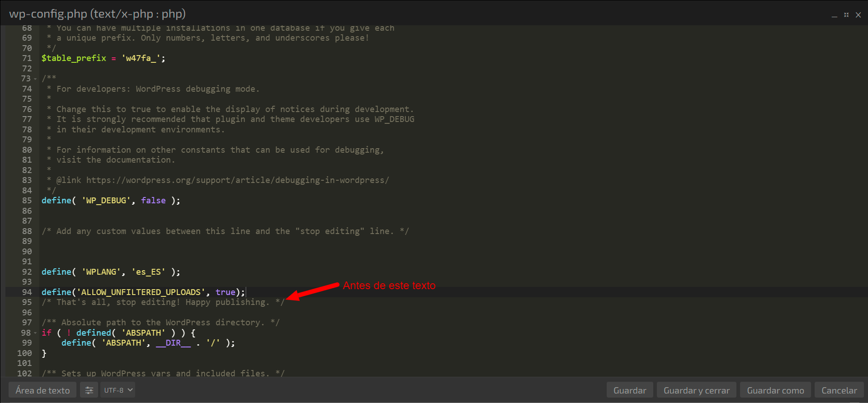Switch to Área de texto mode
Viewport: 868px width, 403px height.
42,390
